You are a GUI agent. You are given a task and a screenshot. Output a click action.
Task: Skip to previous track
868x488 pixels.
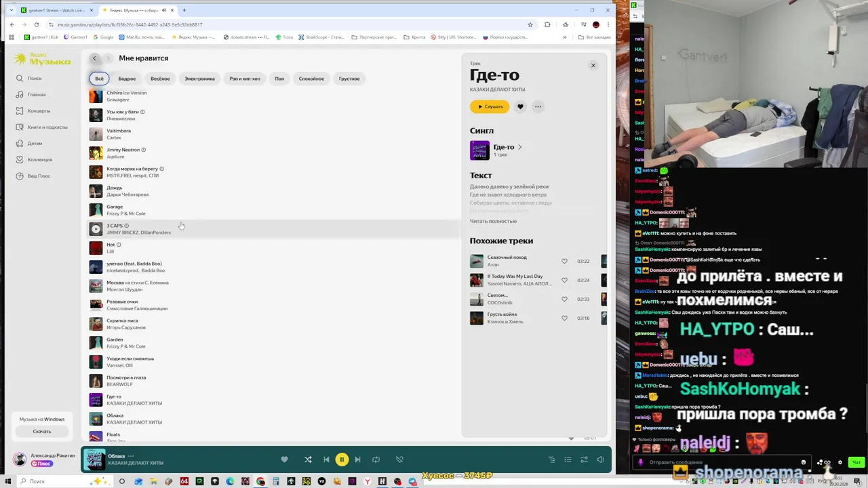coord(326,460)
